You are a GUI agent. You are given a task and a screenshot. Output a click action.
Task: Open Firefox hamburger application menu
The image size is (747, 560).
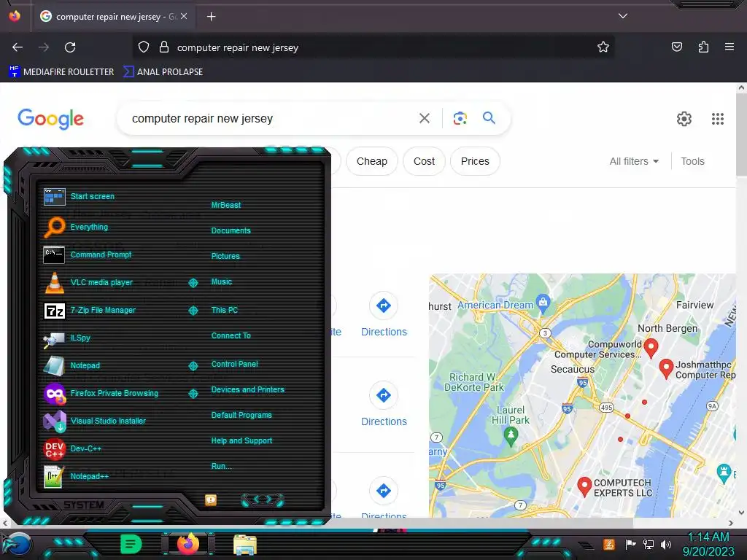tap(729, 47)
